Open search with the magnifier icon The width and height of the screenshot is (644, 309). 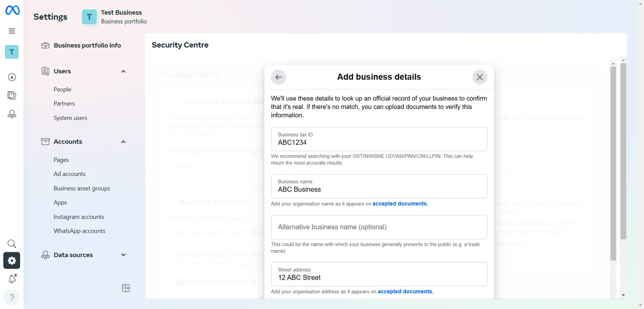[x=12, y=244]
